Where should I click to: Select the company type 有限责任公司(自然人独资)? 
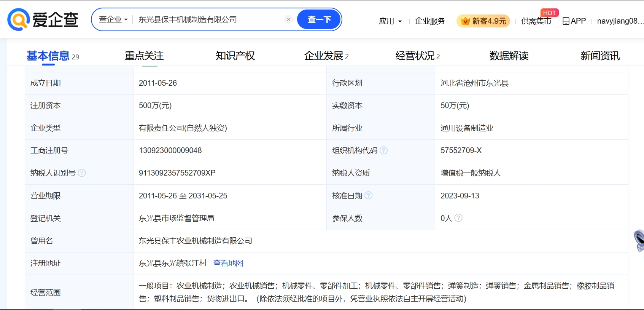[x=183, y=128]
